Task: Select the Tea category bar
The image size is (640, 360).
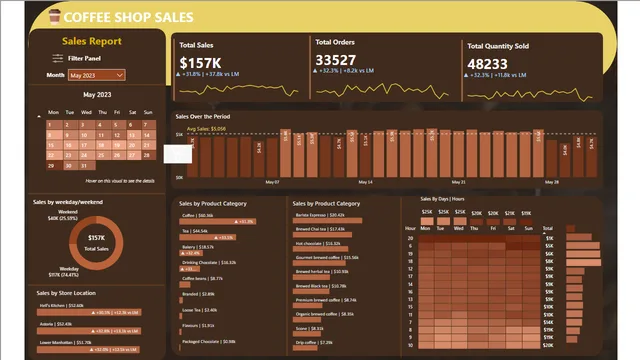Action: tap(208, 238)
